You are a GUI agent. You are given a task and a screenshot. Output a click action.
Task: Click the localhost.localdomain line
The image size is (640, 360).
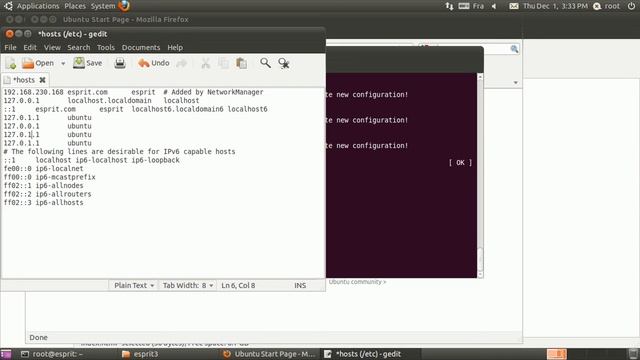point(101,100)
